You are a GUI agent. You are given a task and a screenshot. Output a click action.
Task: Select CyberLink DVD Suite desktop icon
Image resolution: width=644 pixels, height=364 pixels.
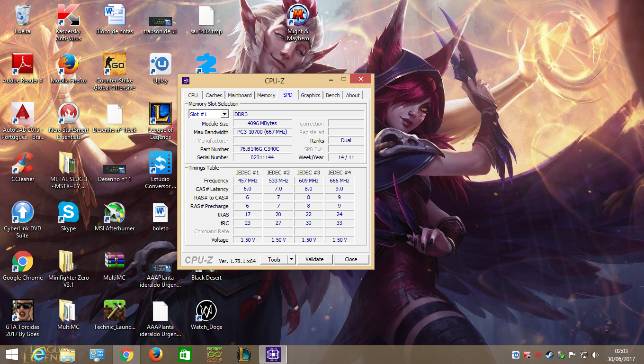[22, 219]
